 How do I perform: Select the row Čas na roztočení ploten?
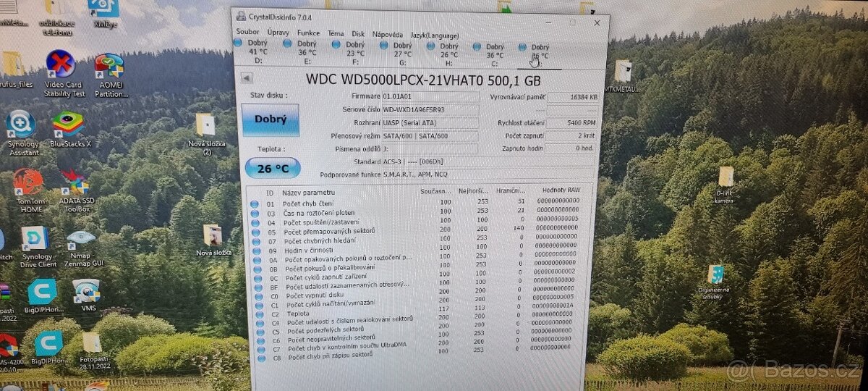pos(416,212)
